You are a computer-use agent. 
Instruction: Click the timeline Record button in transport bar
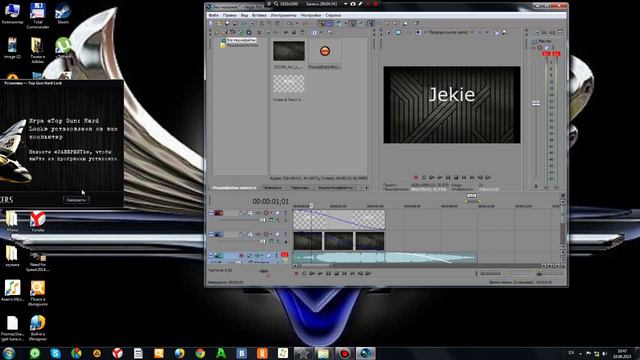(296, 273)
